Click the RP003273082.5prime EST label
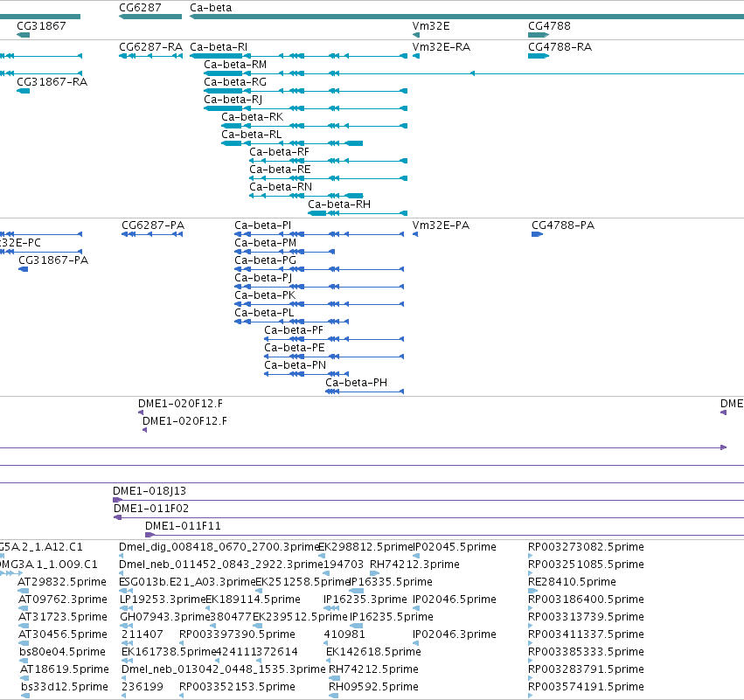744x700 pixels. 586,547
